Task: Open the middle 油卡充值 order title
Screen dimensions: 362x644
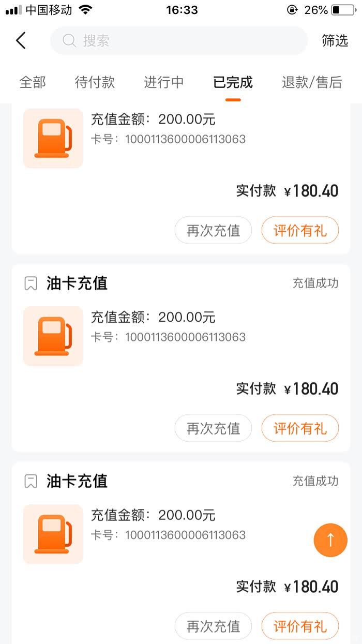Action: [77, 283]
